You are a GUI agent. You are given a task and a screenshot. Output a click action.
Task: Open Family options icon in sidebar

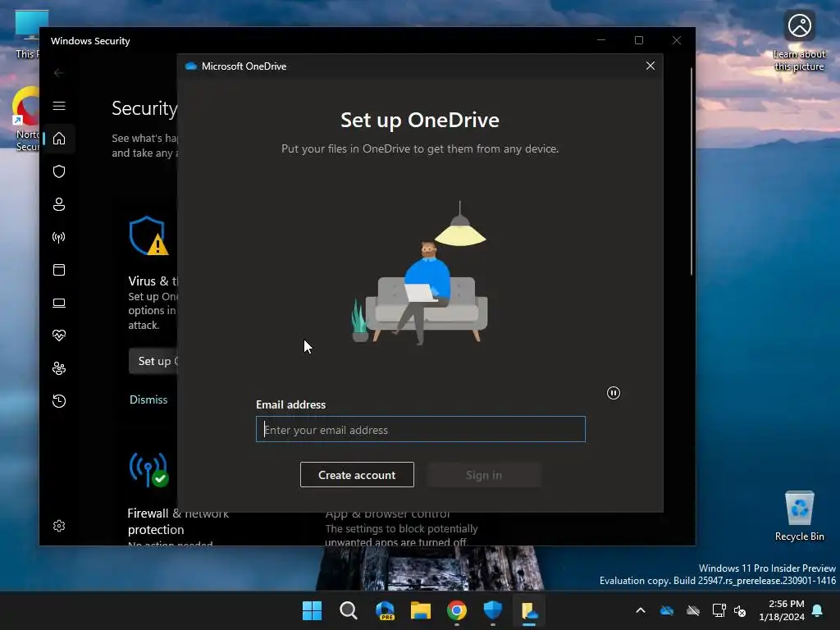pyautogui.click(x=59, y=368)
